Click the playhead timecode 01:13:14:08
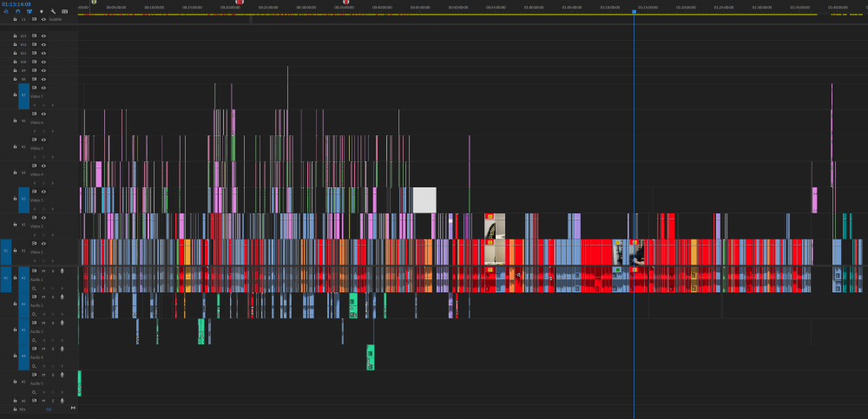This screenshot has width=868, height=419. (16, 3)
